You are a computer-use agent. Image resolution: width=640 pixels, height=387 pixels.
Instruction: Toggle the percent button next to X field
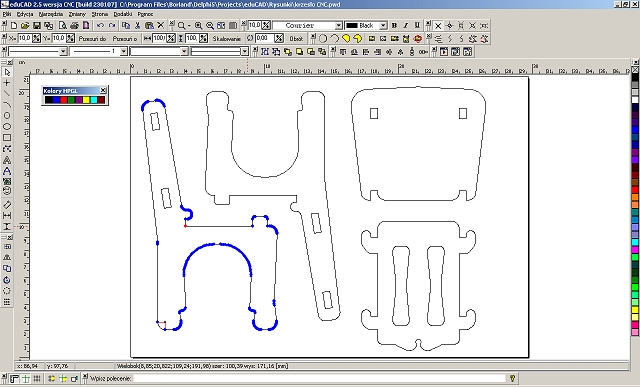[x=36, y=39]
